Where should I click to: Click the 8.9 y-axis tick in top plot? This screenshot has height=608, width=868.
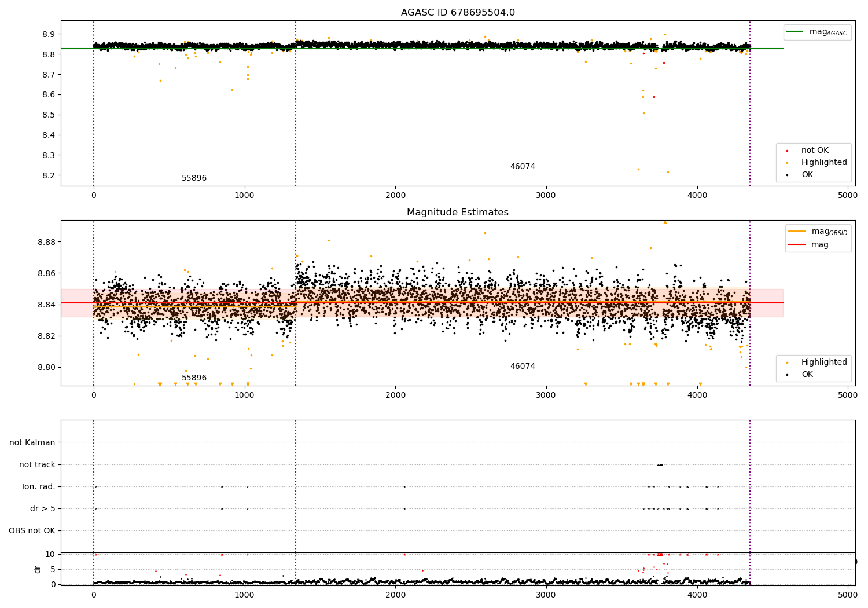49,34
